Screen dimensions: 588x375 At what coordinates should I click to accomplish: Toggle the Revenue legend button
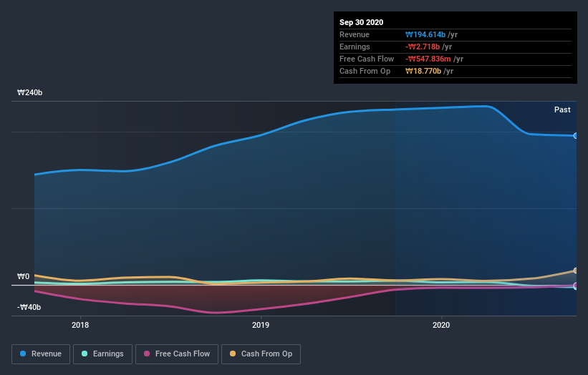click(41, 354)
